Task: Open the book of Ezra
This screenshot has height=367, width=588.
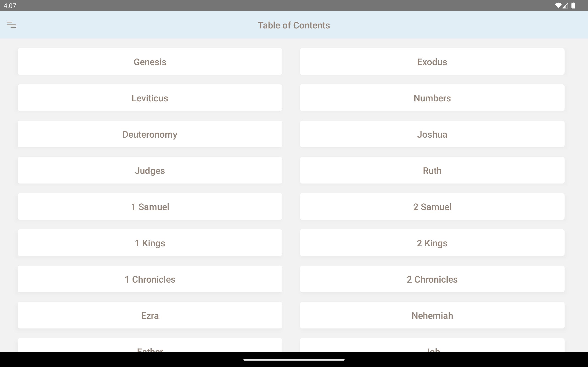Action: coord(150,315)
